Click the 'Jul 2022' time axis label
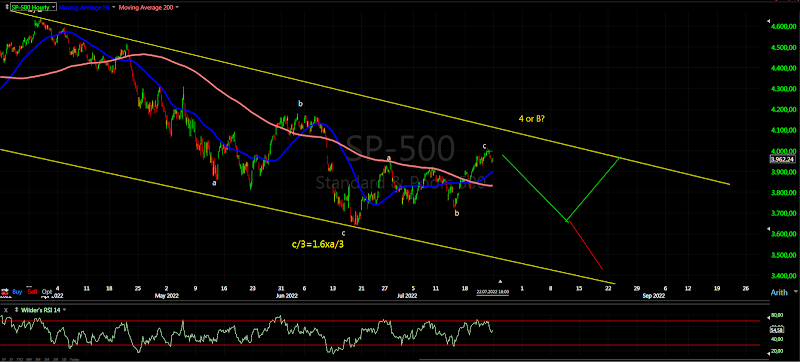800x362 pixels. click(x=407, y=295)
